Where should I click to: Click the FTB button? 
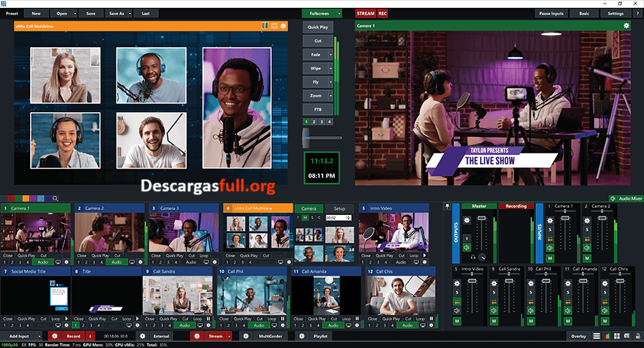click(318, 109)
